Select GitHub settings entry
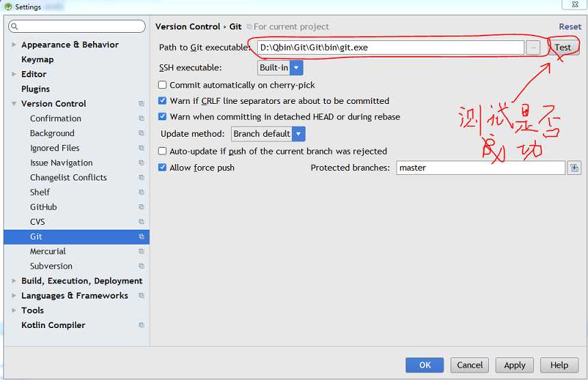The height and width of the screenshot is (380, 588). [44, 207]
